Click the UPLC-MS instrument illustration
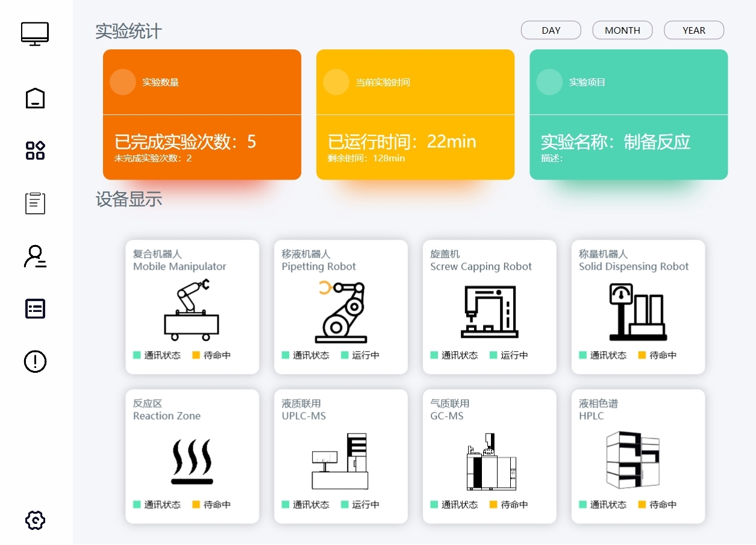The width and height of the screenshot is (756, 545). click(340, 461)
